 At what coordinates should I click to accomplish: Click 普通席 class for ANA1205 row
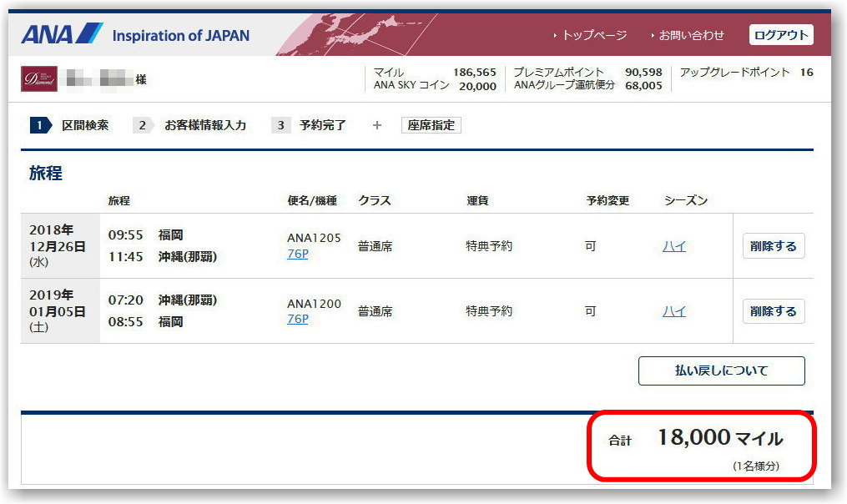point(375,247)
